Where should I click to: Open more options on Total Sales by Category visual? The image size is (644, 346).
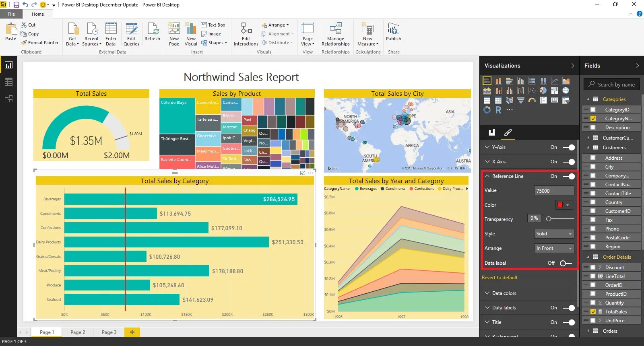pos(310,173)
